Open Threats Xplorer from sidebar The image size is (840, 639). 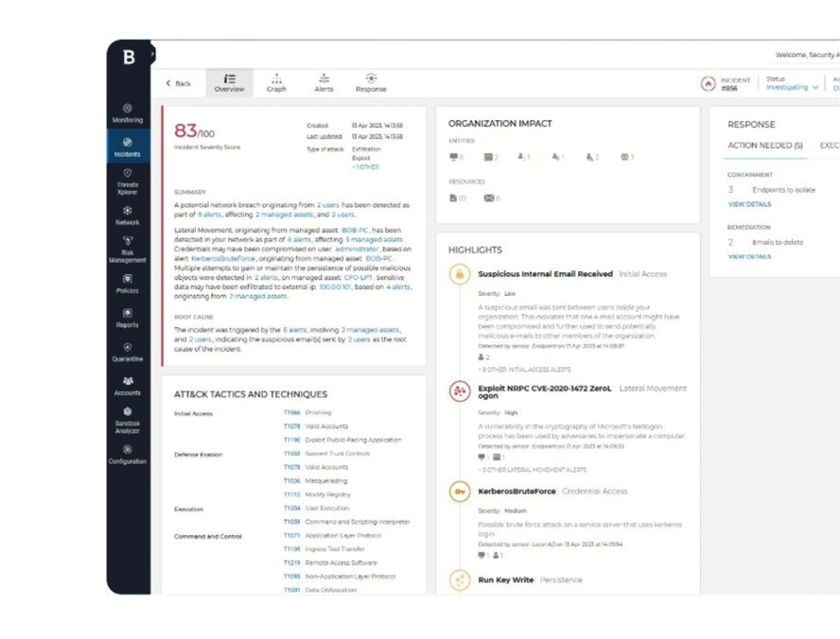pos(128,180)
